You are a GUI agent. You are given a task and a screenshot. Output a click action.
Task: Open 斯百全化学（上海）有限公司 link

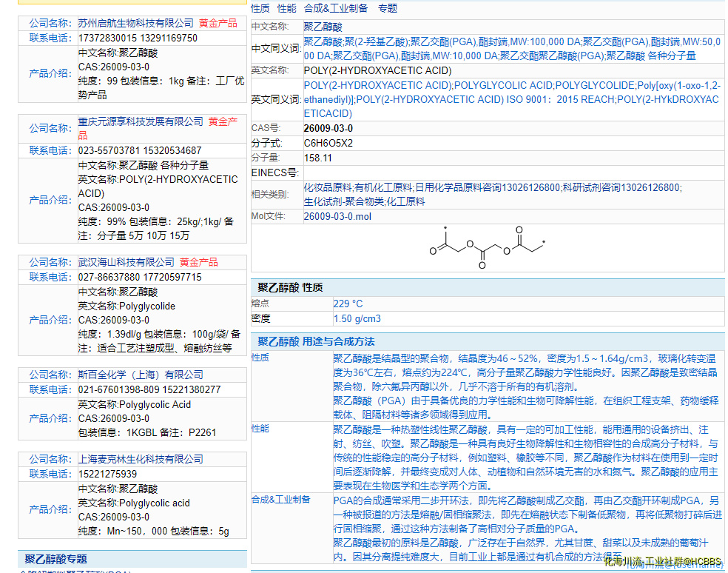click(x=141, y=375)
